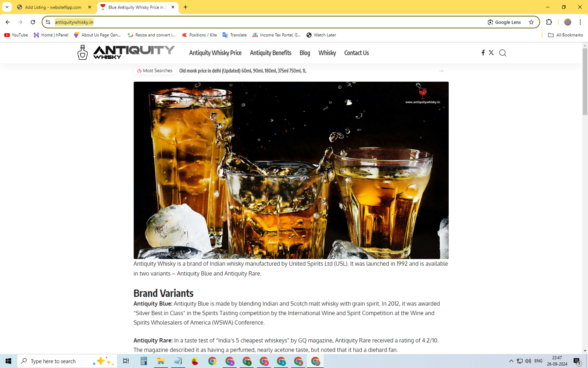Open the Blog menu item
Image resolution: width=588 pixels, height=368 pixels.
click(305, 53)
